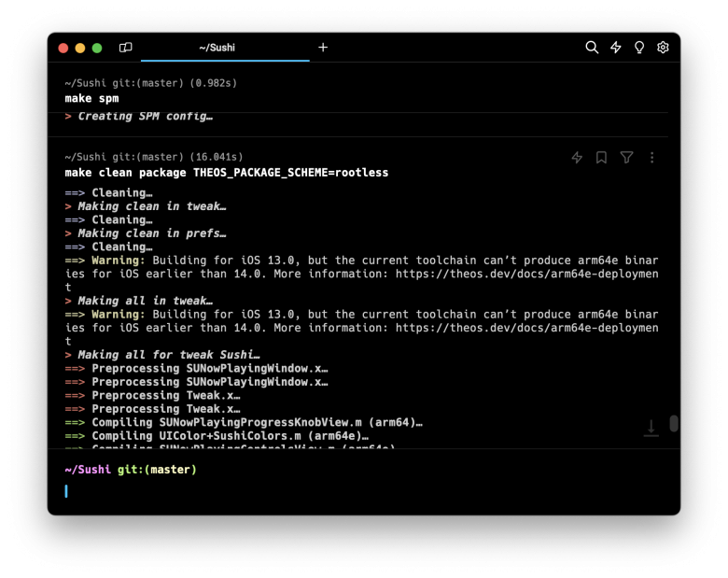Open the workflows lightning bolt icon in title bar

(616, 48)
